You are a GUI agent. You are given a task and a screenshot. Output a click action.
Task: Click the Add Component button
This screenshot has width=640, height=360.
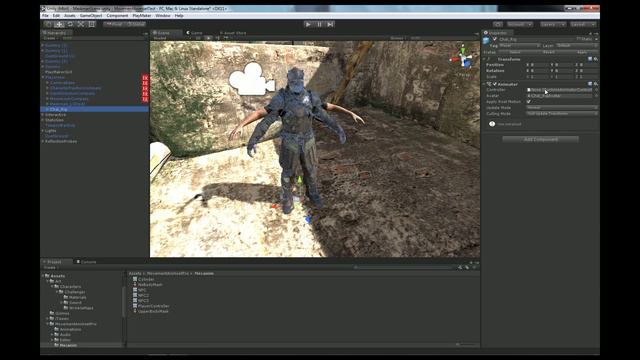pos(540,140)
